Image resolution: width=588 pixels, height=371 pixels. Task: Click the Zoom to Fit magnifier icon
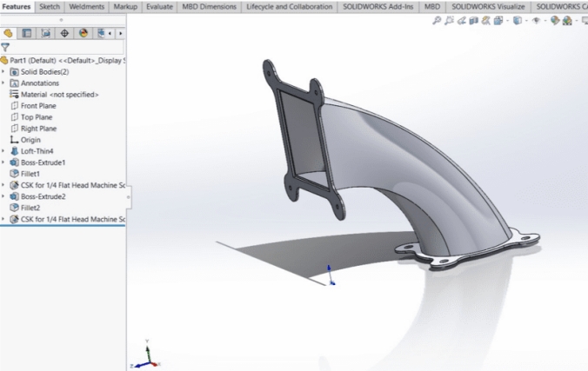coord(437,21)
